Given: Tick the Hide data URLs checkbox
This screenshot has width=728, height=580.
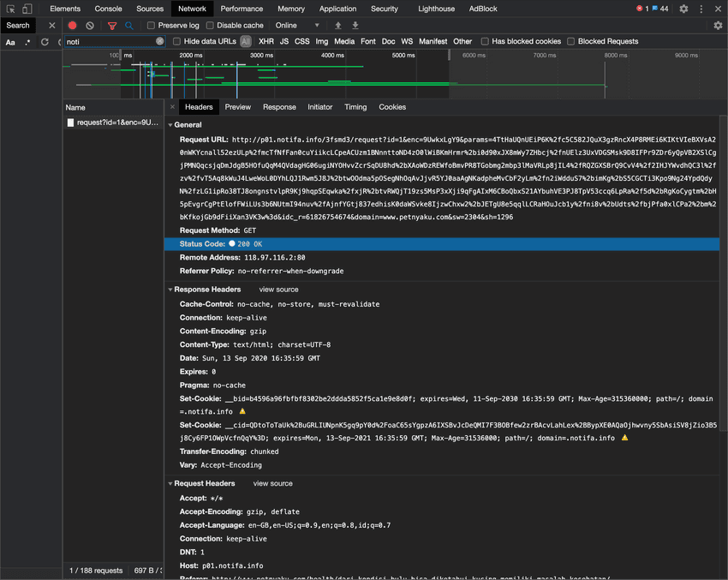Looking at the screenshot, I should pyautogui.click(x=176, y=41).
